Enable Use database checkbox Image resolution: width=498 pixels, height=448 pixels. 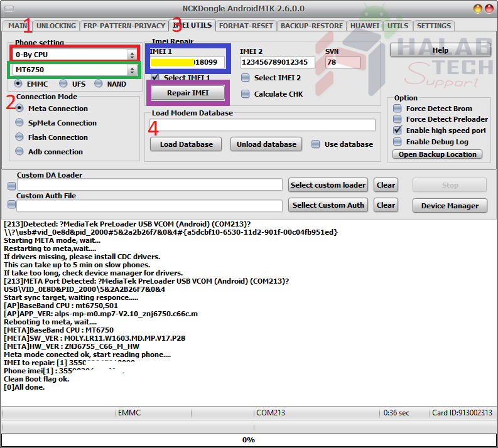coord(316,144)
